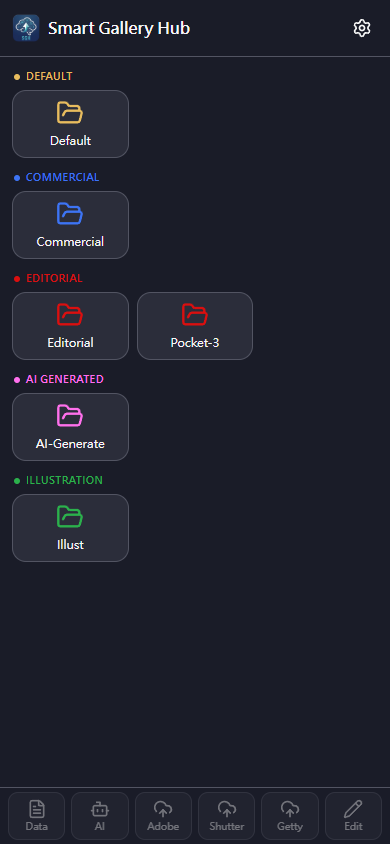Click the Smart Gallery Hub logo
390x844 pixels.
(x=26, y=28)
